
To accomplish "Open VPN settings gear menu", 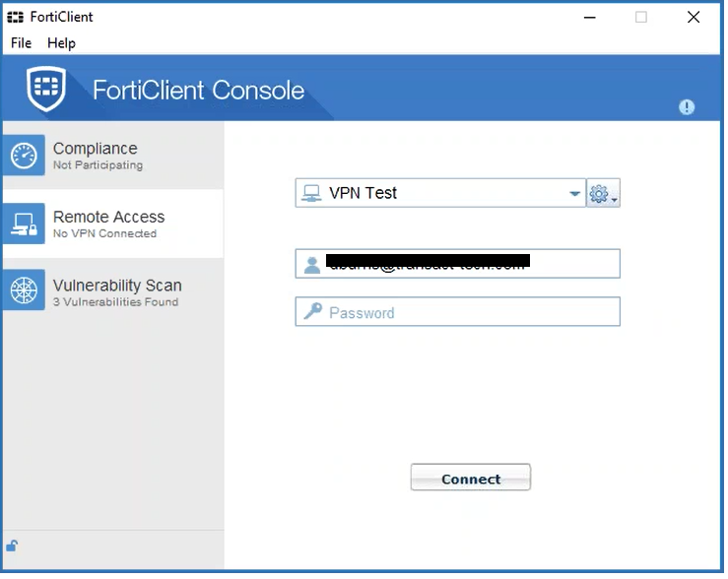I will [x=602, y=194].
